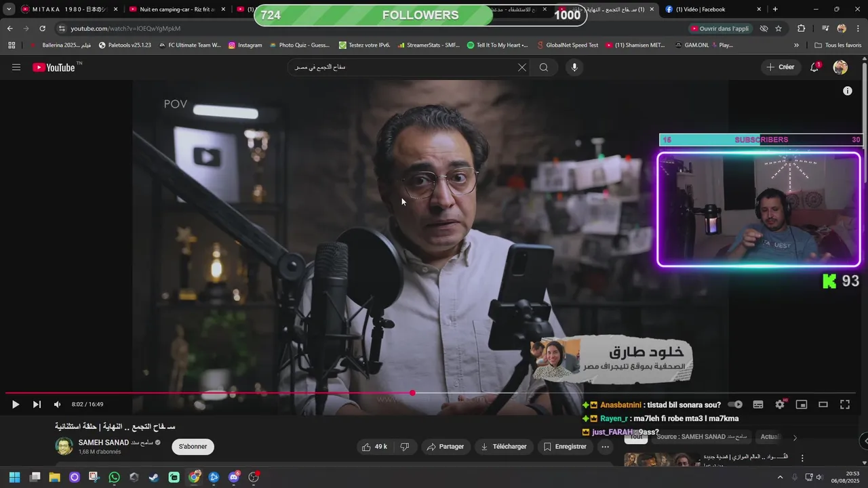Screen dimensions: 868x488
Task: Open tray volume speaker control
Action: point(821,477)
